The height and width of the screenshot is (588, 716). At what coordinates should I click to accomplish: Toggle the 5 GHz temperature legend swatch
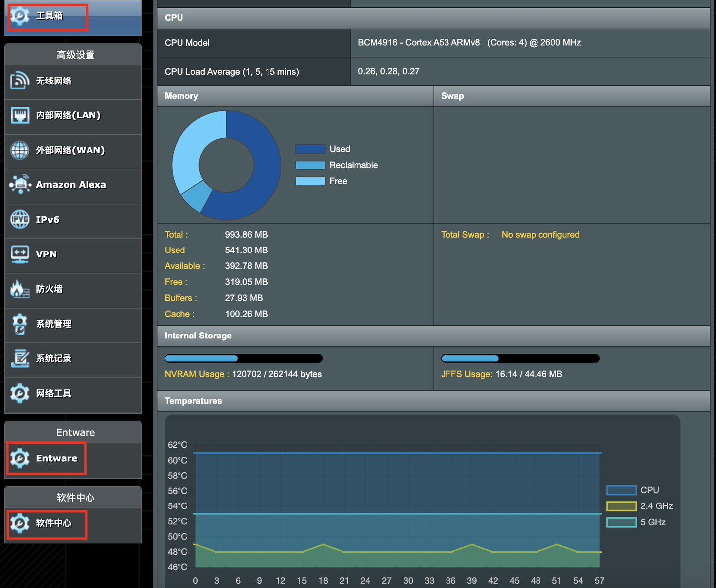622,522
